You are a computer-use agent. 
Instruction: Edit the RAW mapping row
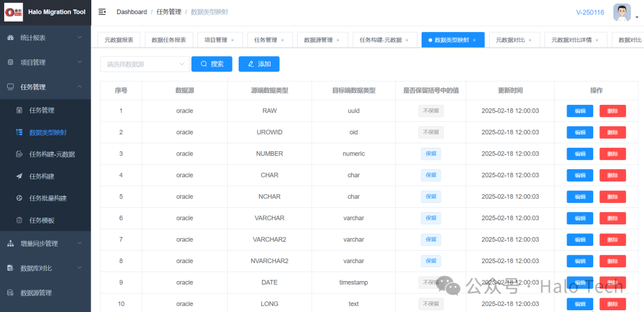point(580,111)
